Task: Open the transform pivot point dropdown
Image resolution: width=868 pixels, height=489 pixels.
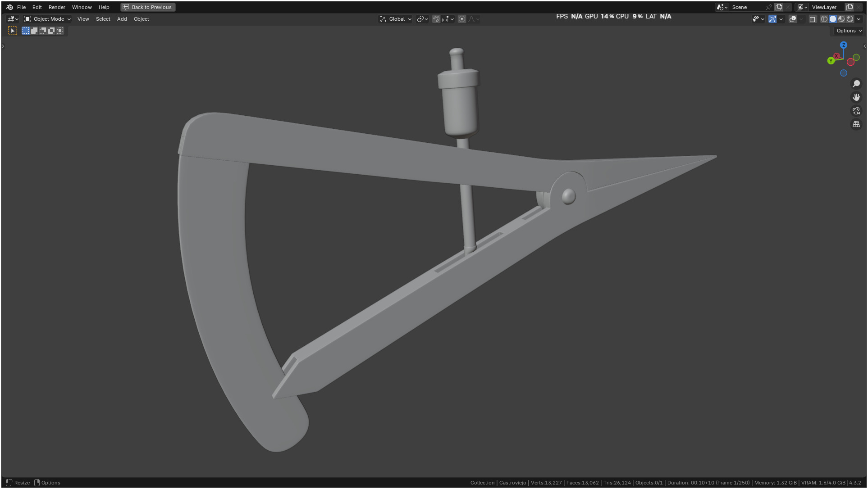Action: pyautogui.click(x=422, y=19)
